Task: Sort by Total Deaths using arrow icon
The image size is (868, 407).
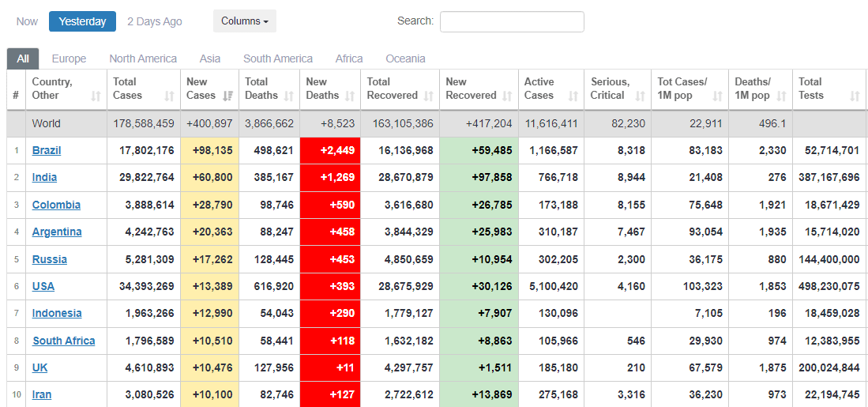Action: (x=289, y=96)
